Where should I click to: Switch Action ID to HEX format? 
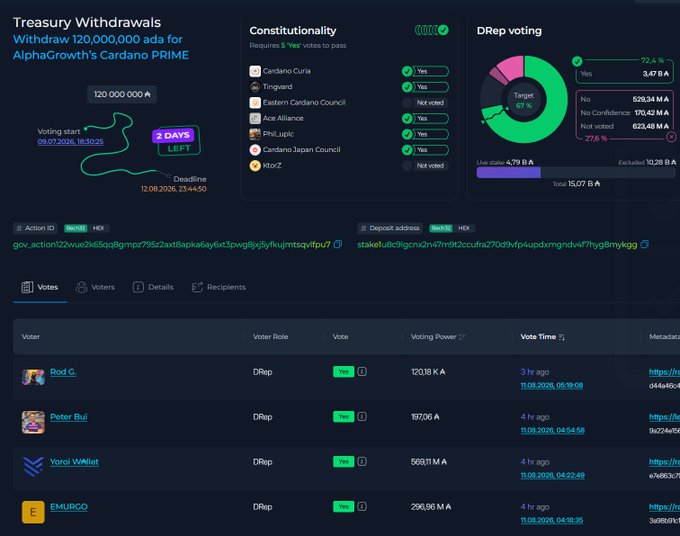(x=98, y=228)
